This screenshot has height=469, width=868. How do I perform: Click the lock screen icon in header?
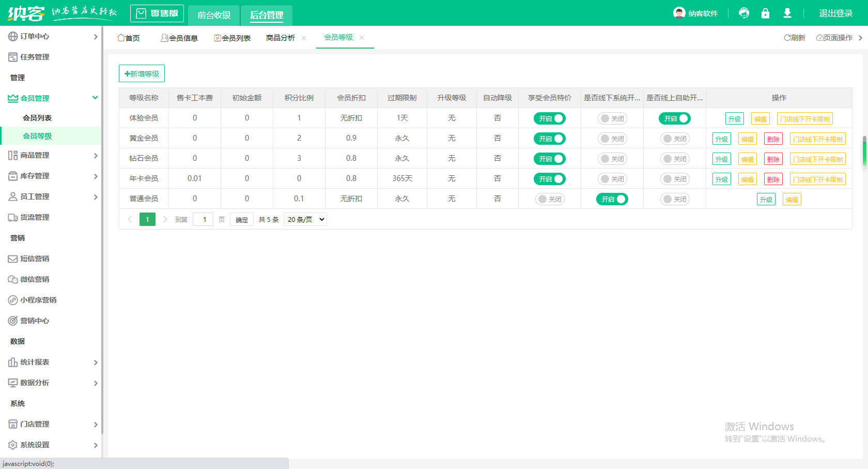(x=765, y=13)
